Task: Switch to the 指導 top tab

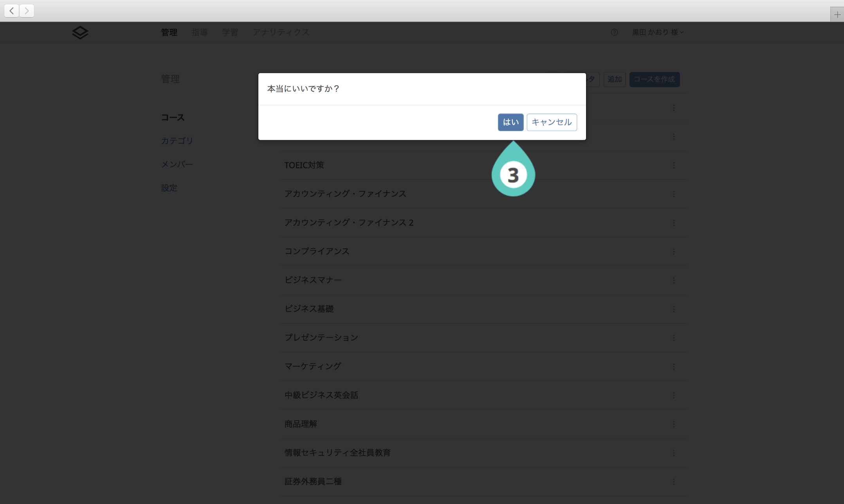Action: click(x=200, y=32)
